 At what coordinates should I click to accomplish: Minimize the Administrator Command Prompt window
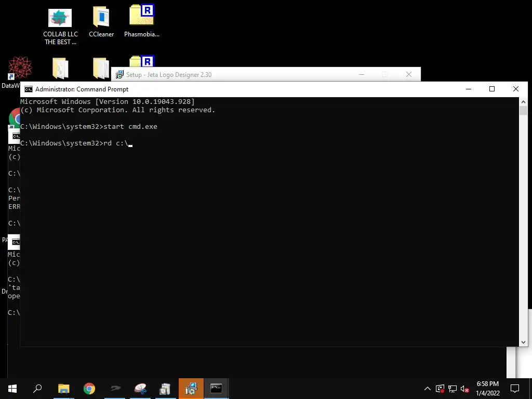(x=469, y=89)
